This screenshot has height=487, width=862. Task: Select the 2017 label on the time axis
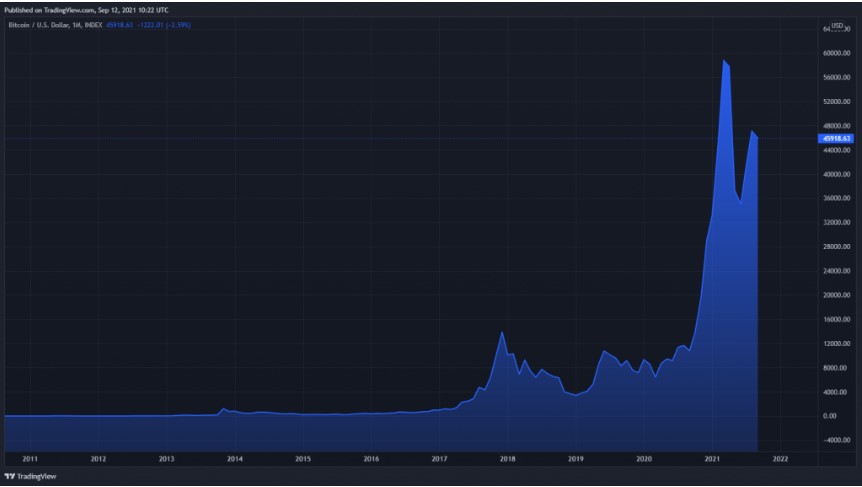(439, 458)
